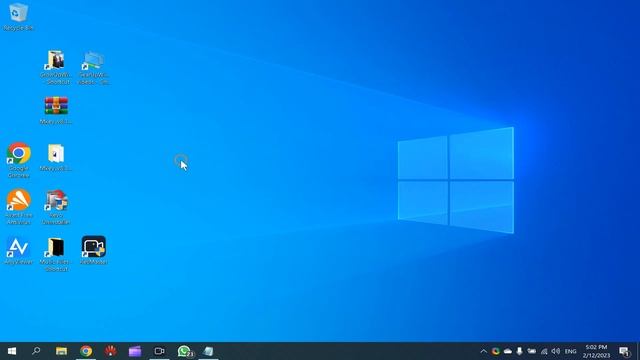Select the folder shortcut beside AnyViewer
The width and height of the screenshot is (640, 360).
56,253
